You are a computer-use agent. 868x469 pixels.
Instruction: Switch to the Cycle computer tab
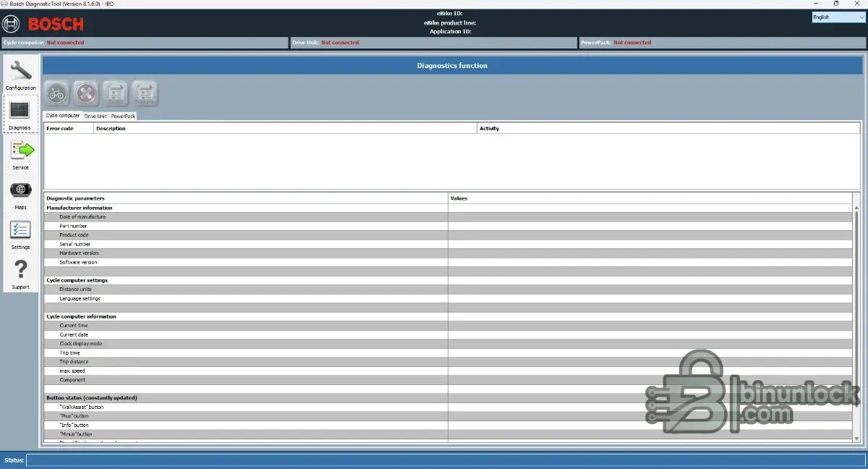62,115
